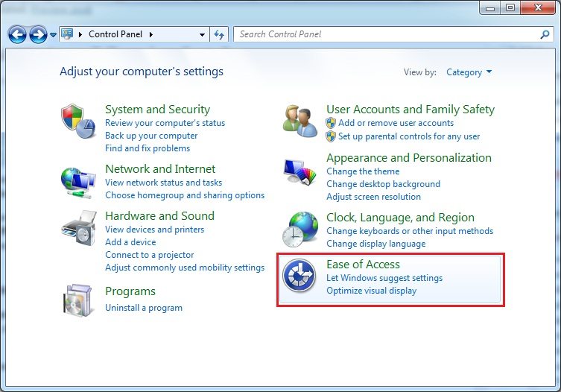This screenshot has width=561, height=392.
Task: Open Set up parental controls for any user
Action: click(x=409, y=136)
